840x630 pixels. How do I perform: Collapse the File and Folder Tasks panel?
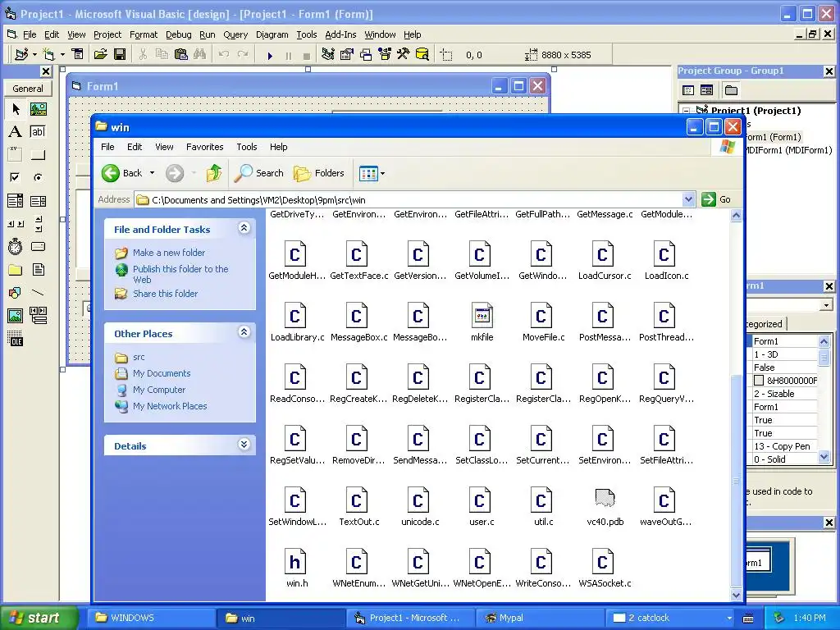pos(244,228)
